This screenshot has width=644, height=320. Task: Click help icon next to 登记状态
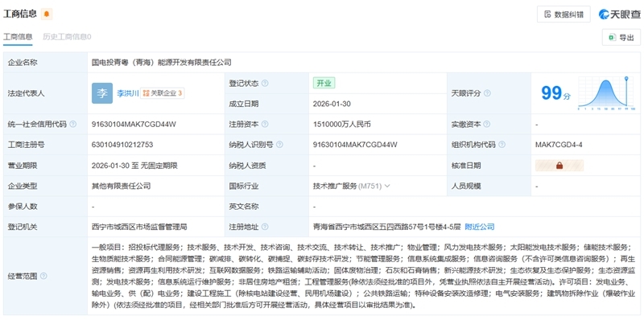pos(265,84)
